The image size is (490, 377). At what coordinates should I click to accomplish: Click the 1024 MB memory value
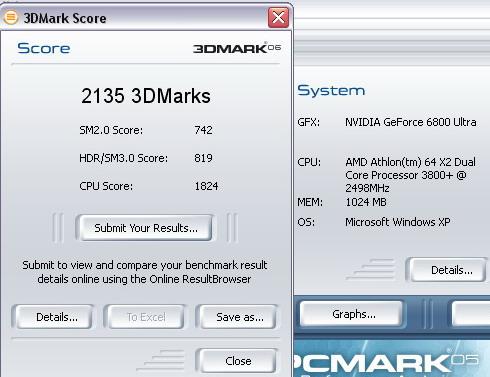point(366,202)
